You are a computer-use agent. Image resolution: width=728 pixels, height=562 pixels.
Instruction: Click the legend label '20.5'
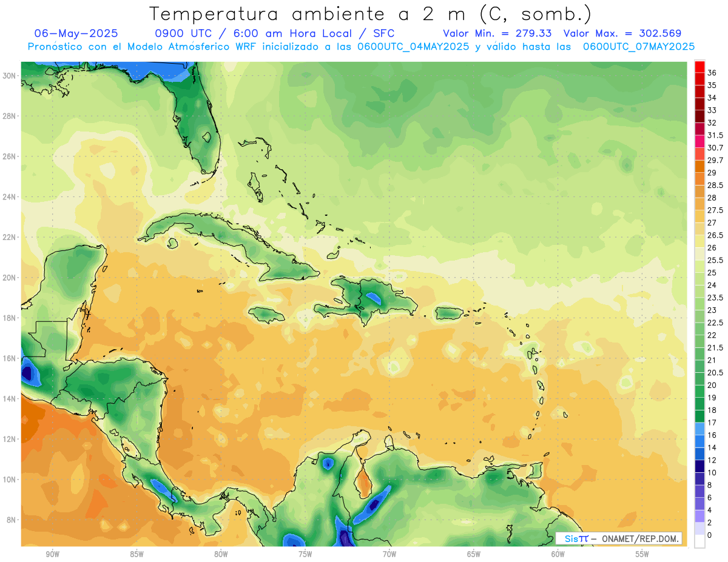pos(715,372)
